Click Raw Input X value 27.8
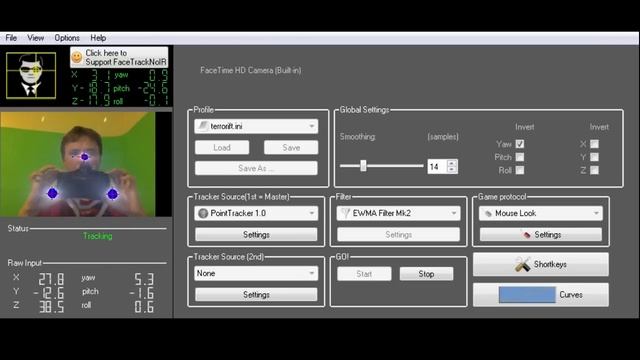 coord(51,279)
